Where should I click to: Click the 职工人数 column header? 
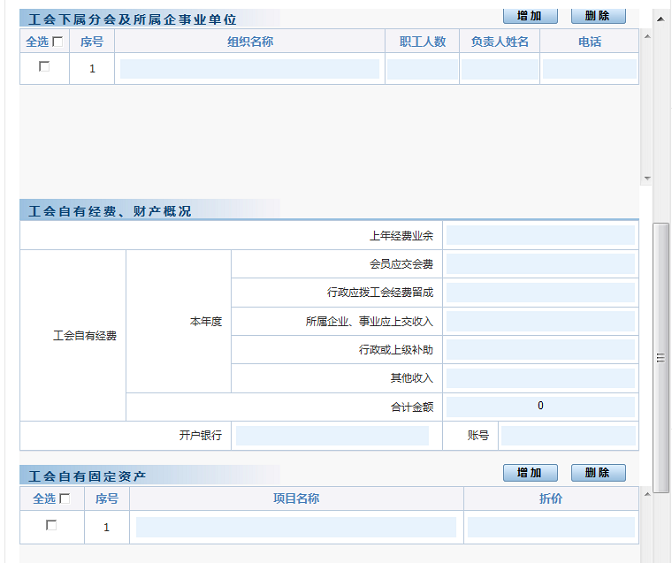click(x=423, y=42)
